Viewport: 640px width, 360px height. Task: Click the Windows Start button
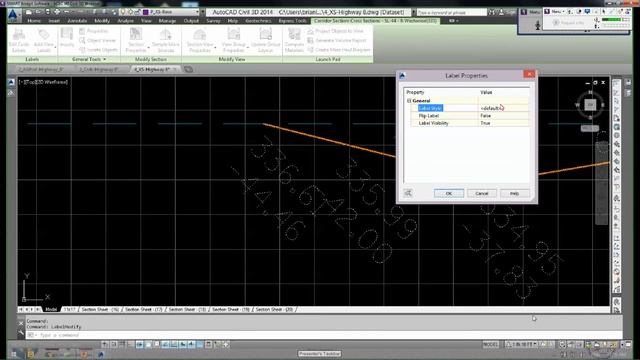click(x=13, y=354)
